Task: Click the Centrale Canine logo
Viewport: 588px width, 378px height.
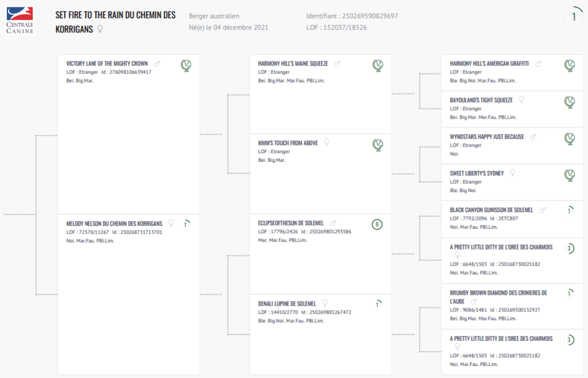Action: (x=20, y=20)
